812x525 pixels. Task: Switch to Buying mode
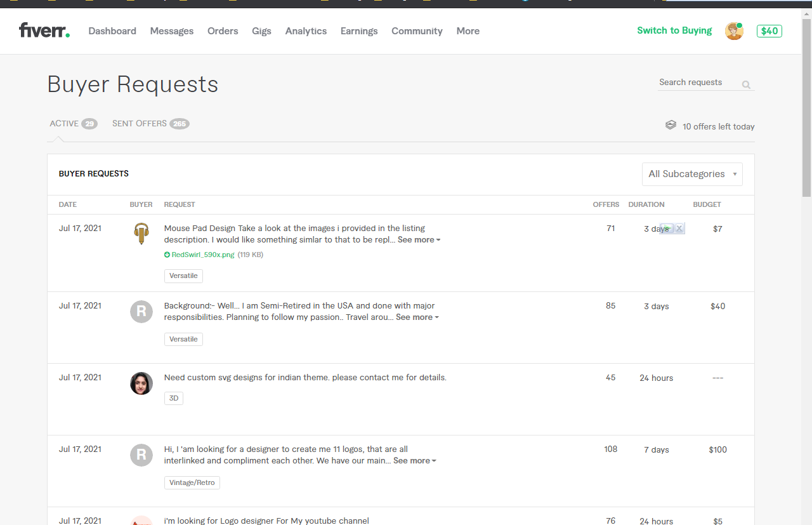pos(674,30)
